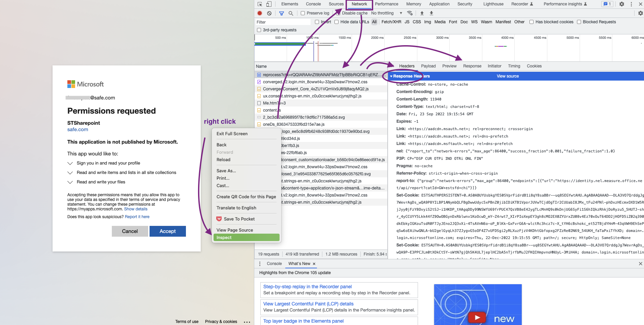Open the DevTools three-dot menu
This screenshot has width=644, height=325.
coord(632,4)
